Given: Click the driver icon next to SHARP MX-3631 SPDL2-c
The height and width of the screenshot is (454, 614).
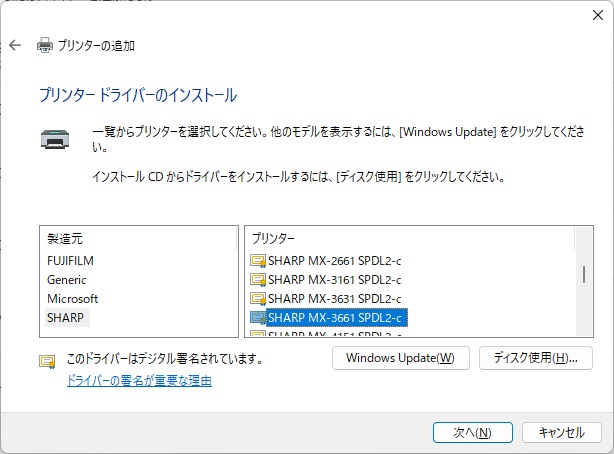Looking at the screenshot, I should coord(257,299).
